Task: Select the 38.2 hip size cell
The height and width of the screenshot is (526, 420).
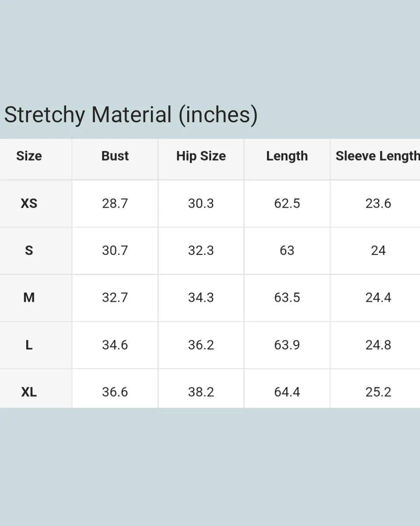Action: point(201,392)
